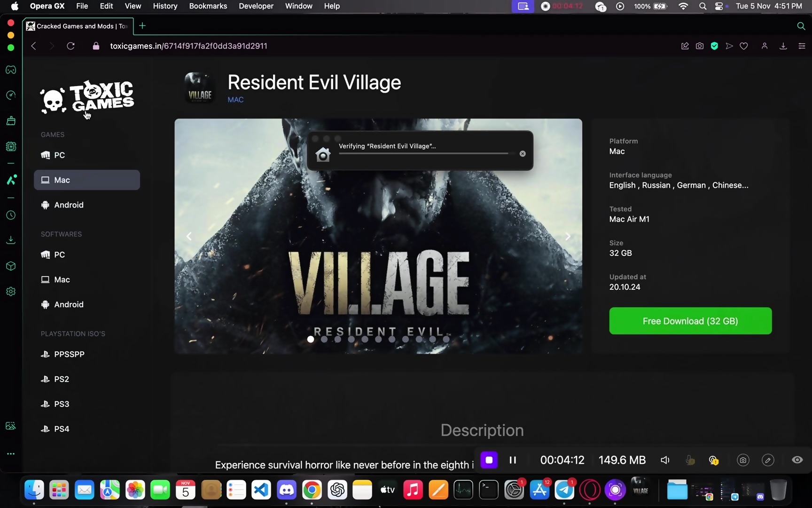Click the Verifying progress bar
The image size is (812, 508).
[423, 153]
